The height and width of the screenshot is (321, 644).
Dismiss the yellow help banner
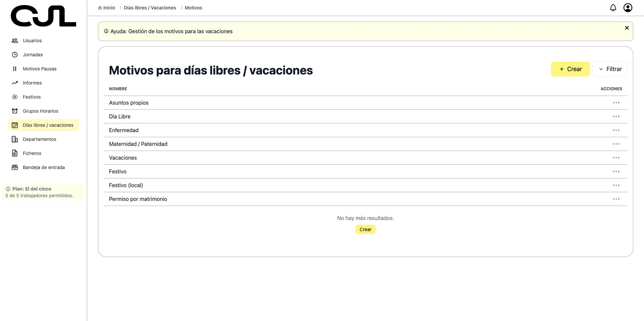[x=627, y=28]
